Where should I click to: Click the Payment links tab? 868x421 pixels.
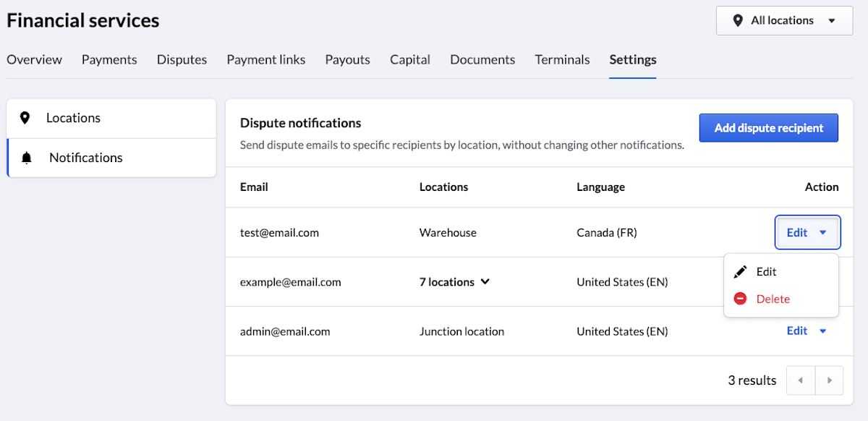point(265,59)
